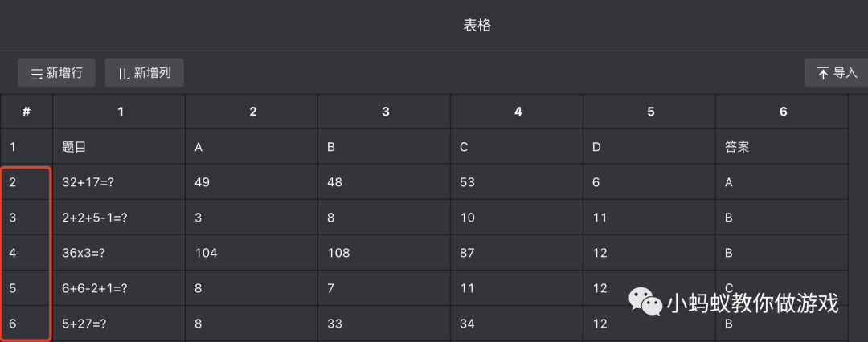Select column header 3
The image size is (868, 342).
[x=385, y=112]
